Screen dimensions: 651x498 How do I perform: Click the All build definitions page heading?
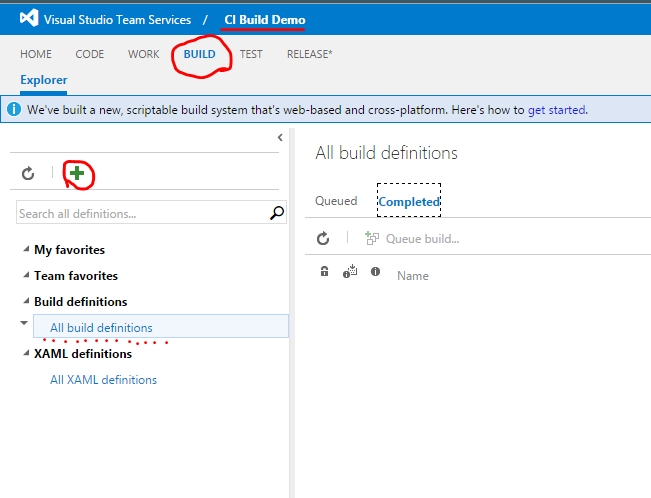386,153
